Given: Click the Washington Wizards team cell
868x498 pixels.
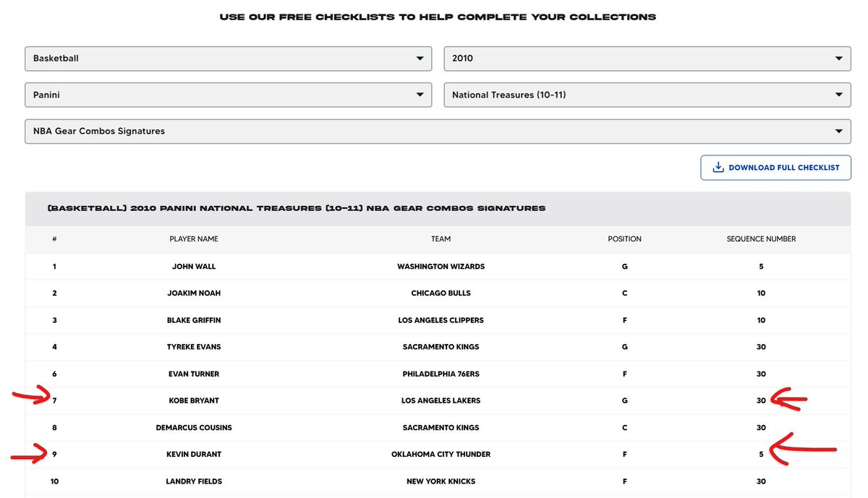Looking at the screenshot, I should (441, 267).
